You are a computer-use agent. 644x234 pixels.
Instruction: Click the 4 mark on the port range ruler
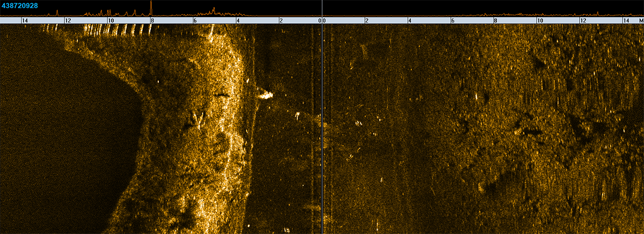[238, 20]
